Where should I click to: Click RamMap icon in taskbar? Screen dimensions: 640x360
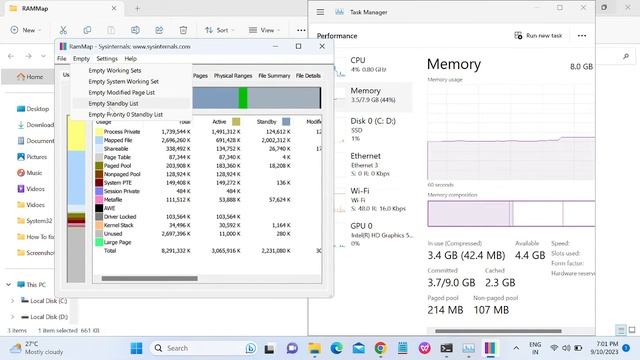(490, 348)
